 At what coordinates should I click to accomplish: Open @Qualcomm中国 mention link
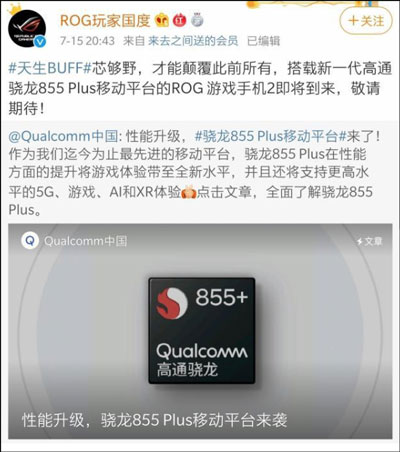coord(63,136)
